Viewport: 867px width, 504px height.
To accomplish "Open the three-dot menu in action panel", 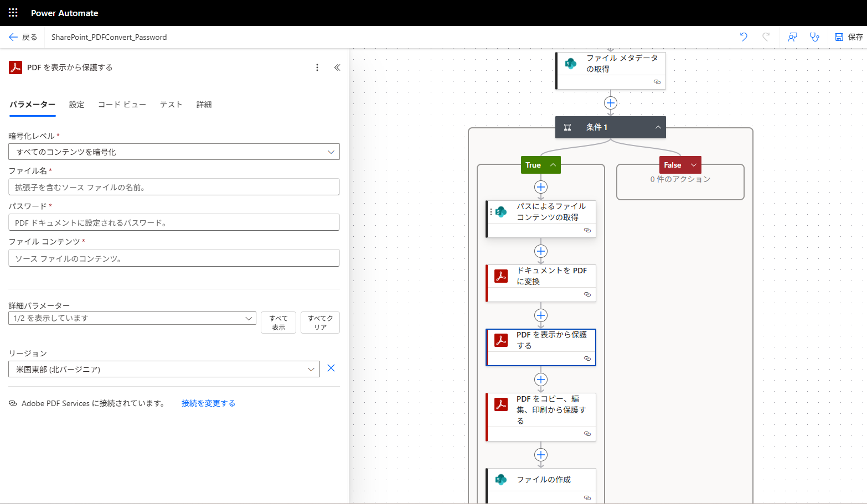I will pyautogui.click(x=317, y=67).
